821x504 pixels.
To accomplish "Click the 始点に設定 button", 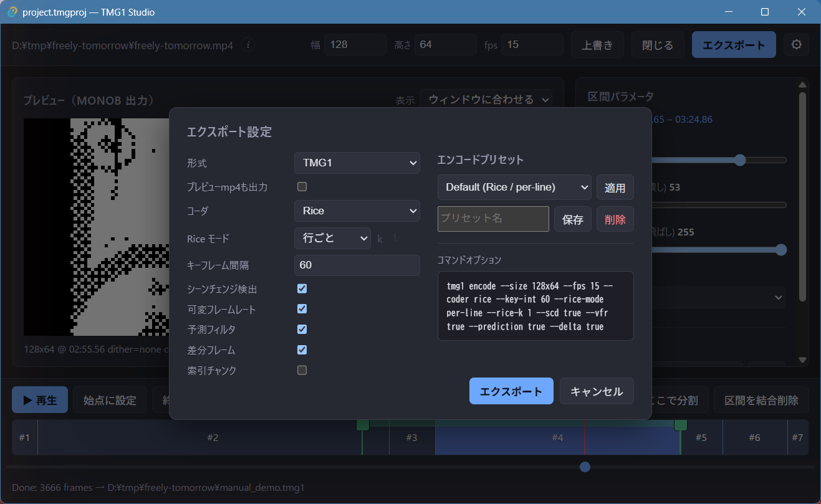I will click(x=110, y=400).
